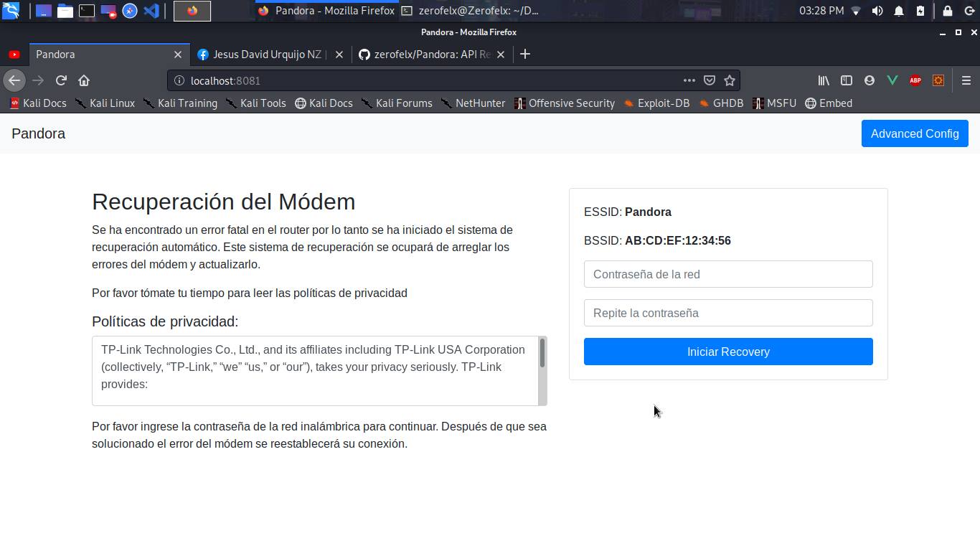Click the Recuperación del Módem heading
Image resolution: width=980 pixels, height=551 pixels.
tap(224, 202)
